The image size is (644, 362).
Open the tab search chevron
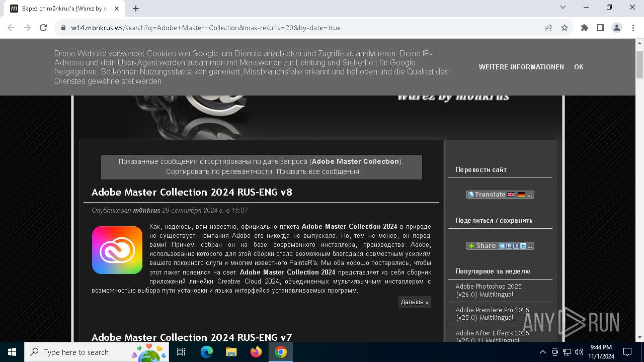563,7
